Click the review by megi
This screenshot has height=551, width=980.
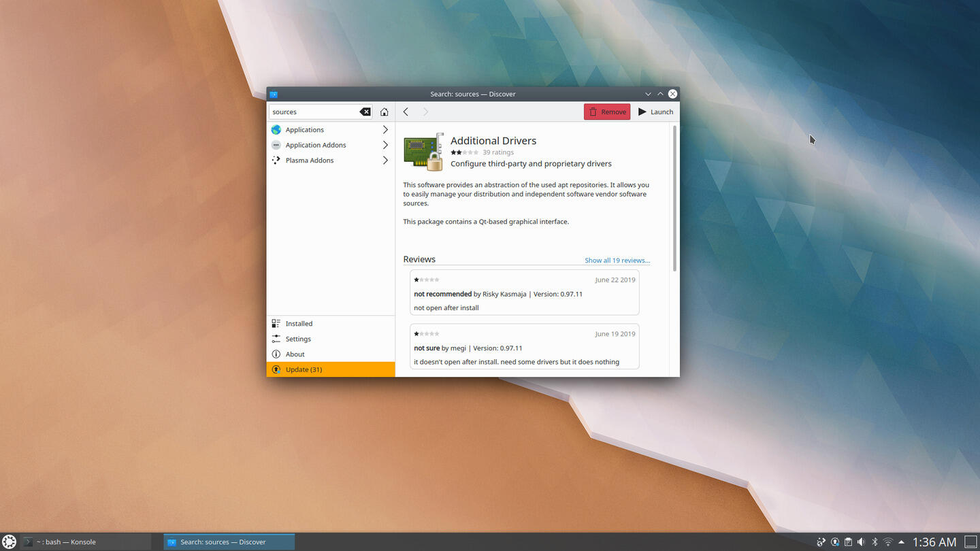tap(525, 346)
